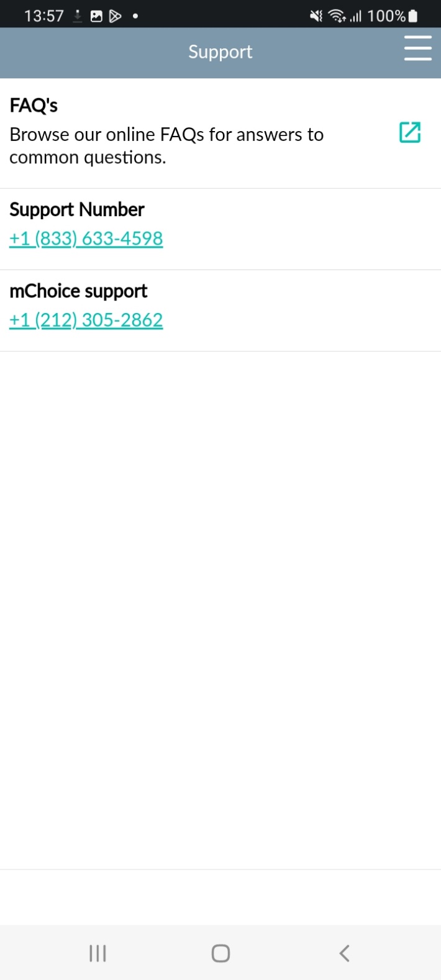
Task: Tap the download notification icon in the status bar
Action: 78,16
